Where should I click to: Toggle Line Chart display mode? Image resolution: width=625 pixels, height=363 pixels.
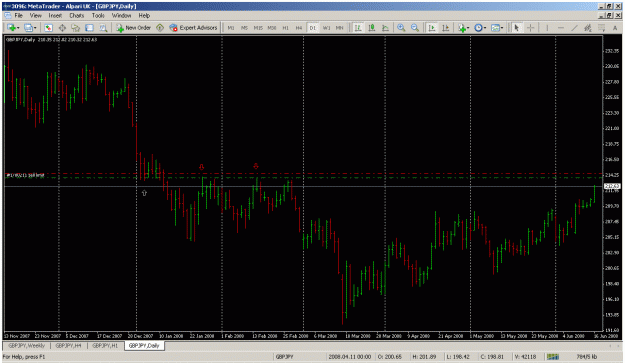pos(385,27)
